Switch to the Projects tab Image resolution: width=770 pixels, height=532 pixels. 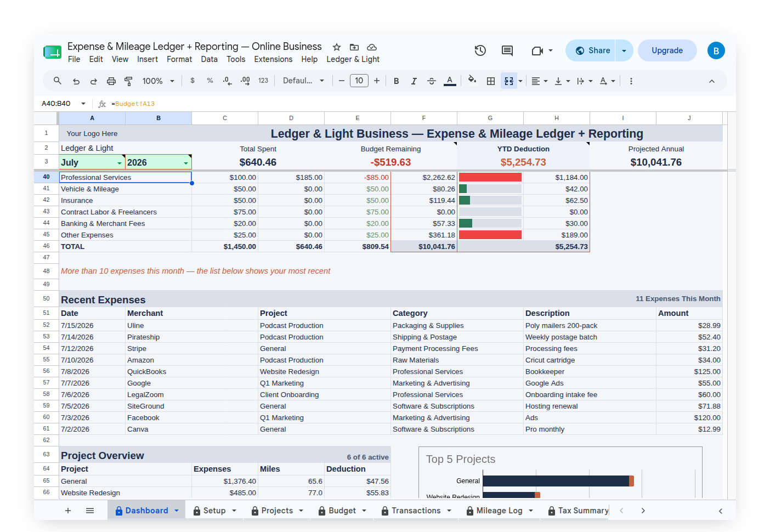[277, 511]
